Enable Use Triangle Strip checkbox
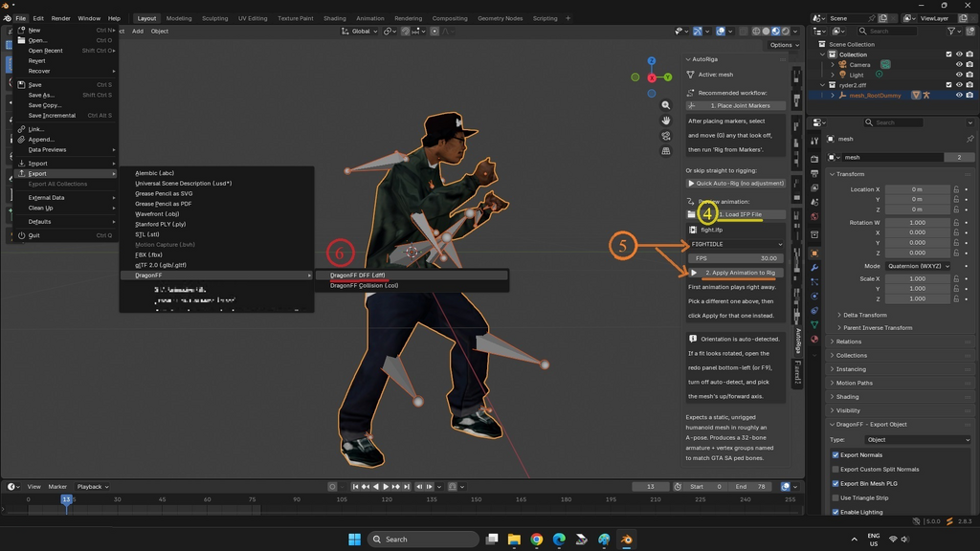 pos(835,497)
